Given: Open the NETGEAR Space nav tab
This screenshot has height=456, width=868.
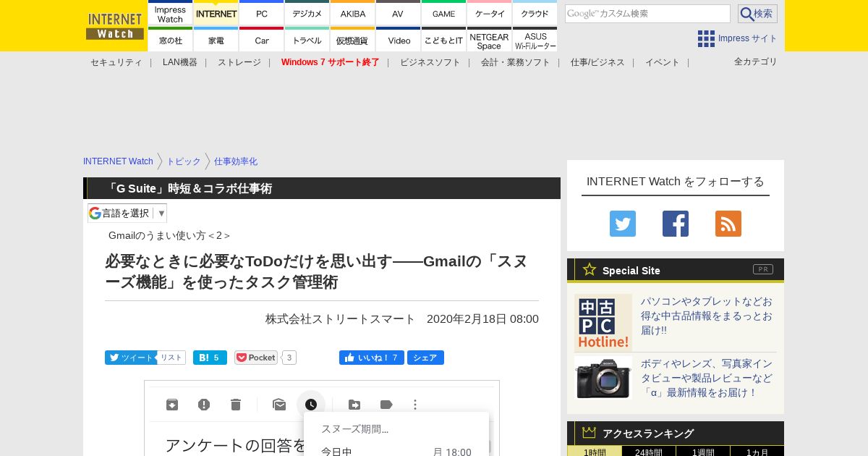Looking at the screenshot, I should coord(490,40).
